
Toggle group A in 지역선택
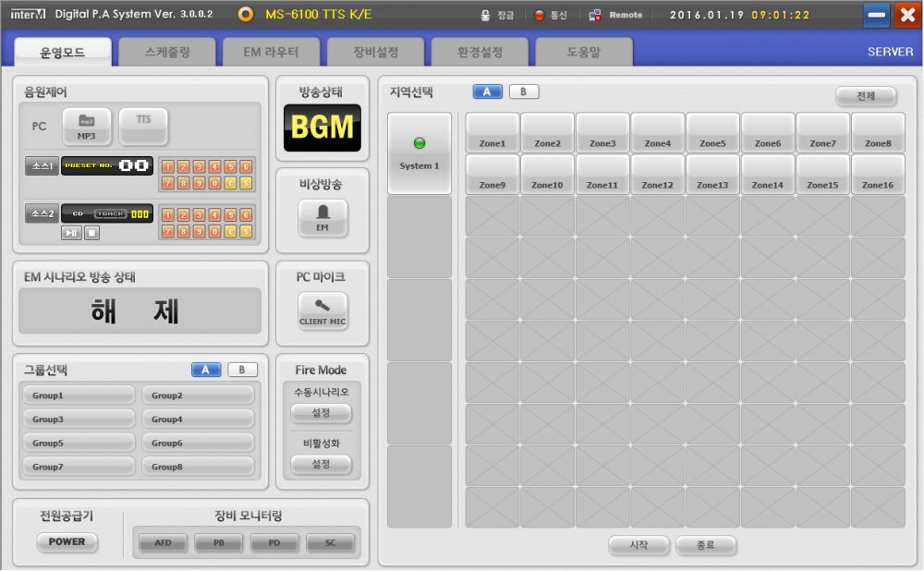coord(487,91)
